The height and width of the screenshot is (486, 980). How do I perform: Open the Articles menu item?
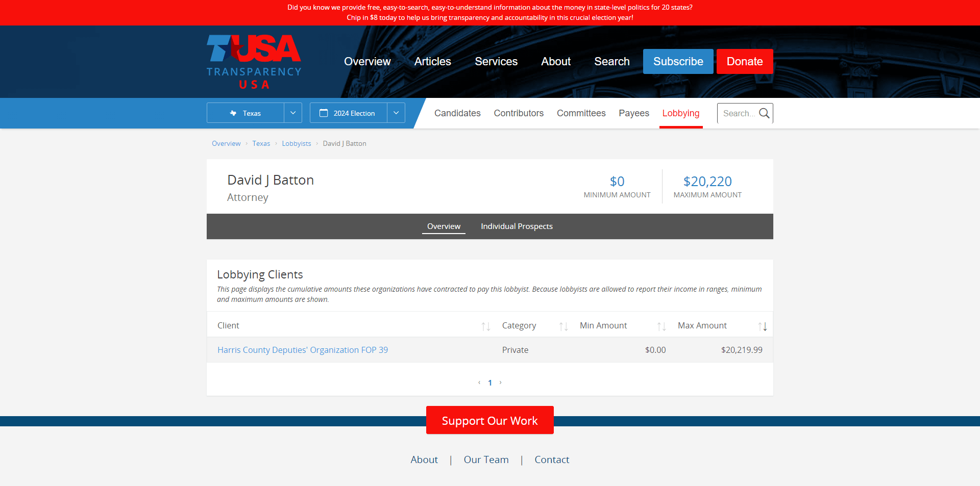click(433, 62)
